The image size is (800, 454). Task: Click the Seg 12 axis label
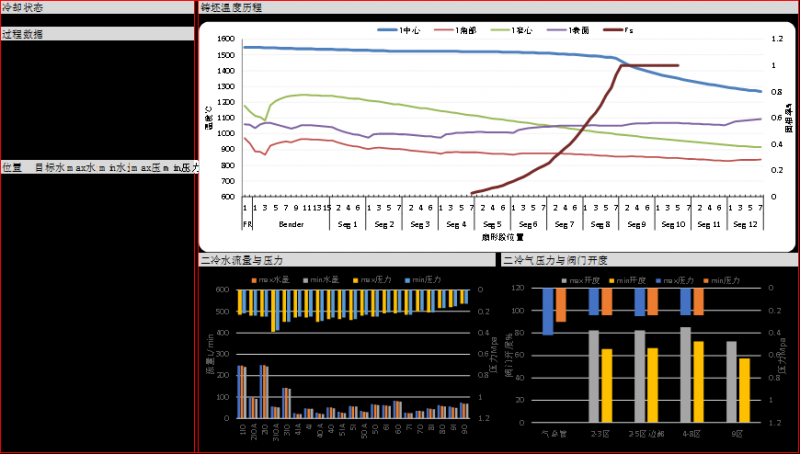click(743, 224)
